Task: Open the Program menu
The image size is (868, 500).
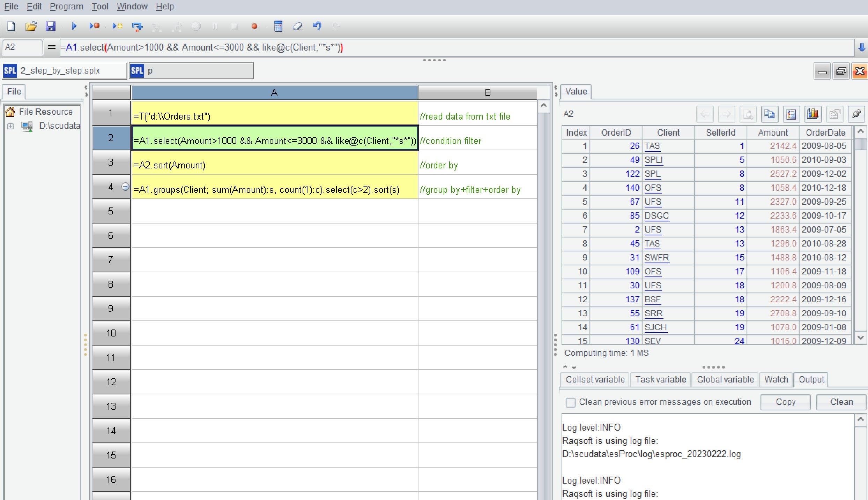Action: pos(66,7)
